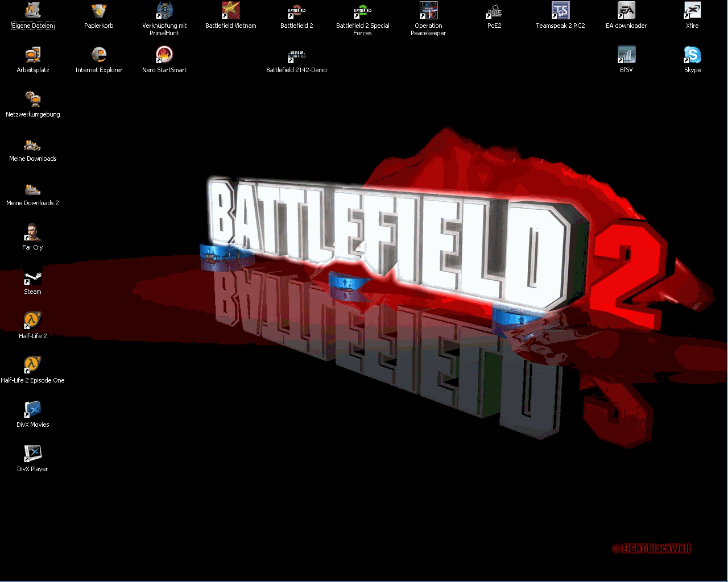The height and width of the screenshot is (582, 728).
Task: Open the Operation Peacekeeper shortcut
Action: pyautogui.click(x=429, y=10)
